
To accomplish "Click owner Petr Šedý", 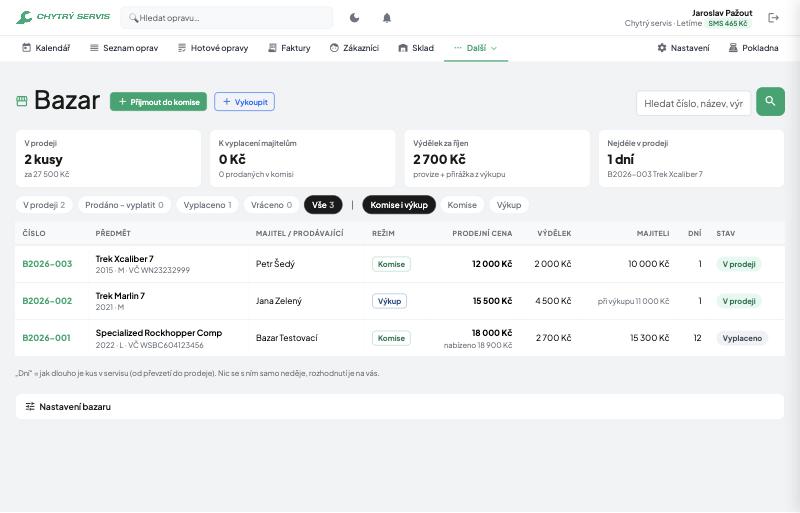I will point(276,264).
